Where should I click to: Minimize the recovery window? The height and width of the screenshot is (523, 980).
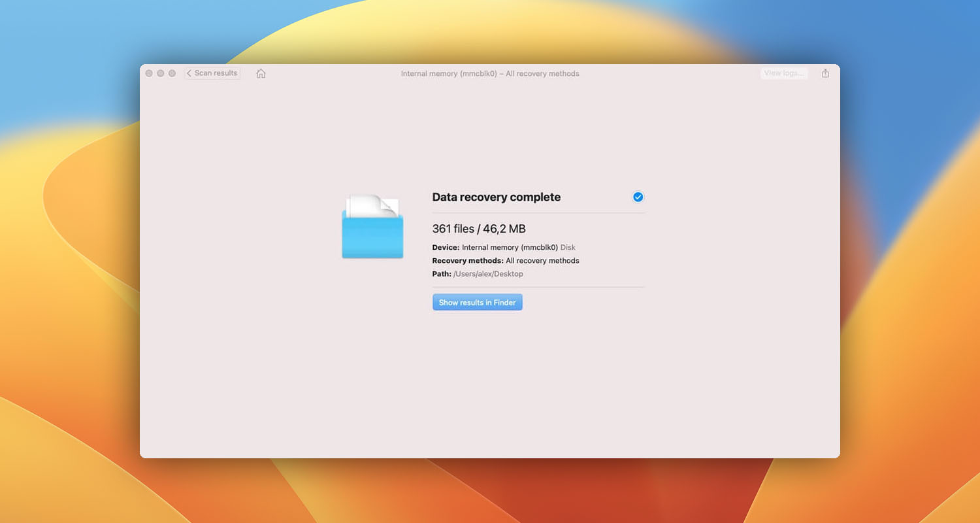tap(160, 73)
